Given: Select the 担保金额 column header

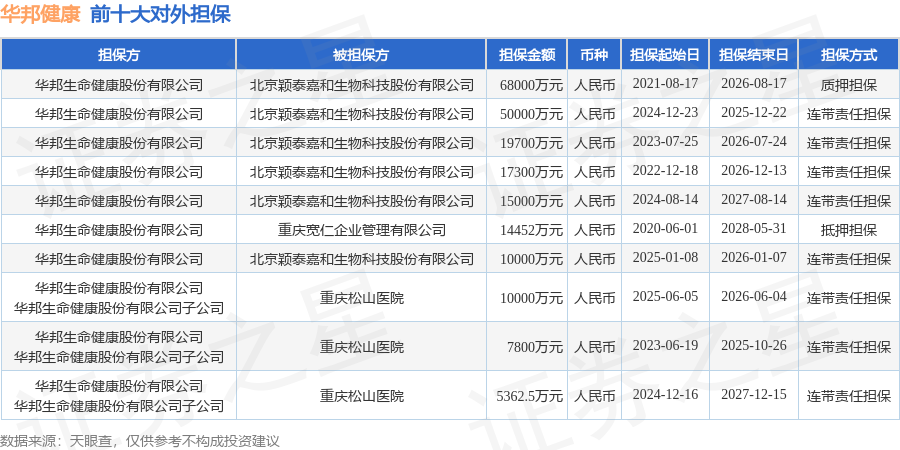Looking at the screenshot, I should click(527, 55).
